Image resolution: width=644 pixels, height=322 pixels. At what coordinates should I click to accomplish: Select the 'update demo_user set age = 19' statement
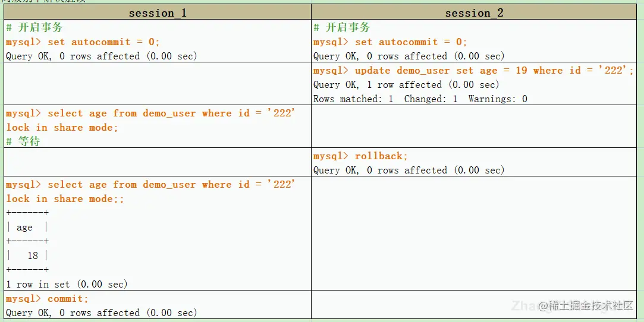coord(473,71)
